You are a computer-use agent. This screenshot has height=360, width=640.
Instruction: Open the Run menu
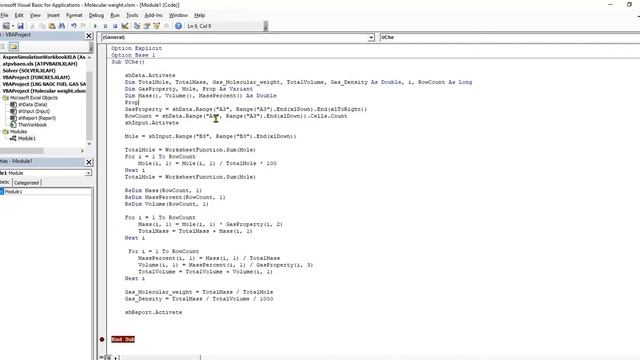click(x=115, y=15)
